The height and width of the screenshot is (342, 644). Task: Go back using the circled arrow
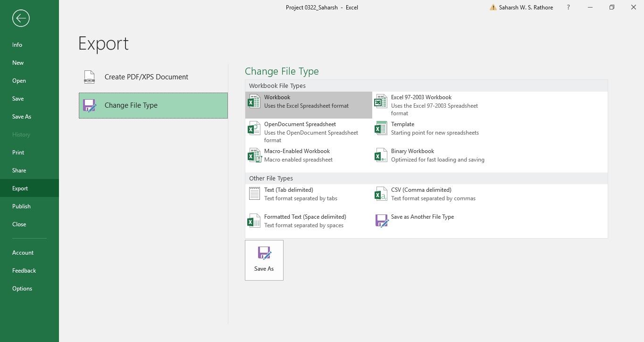21,18
